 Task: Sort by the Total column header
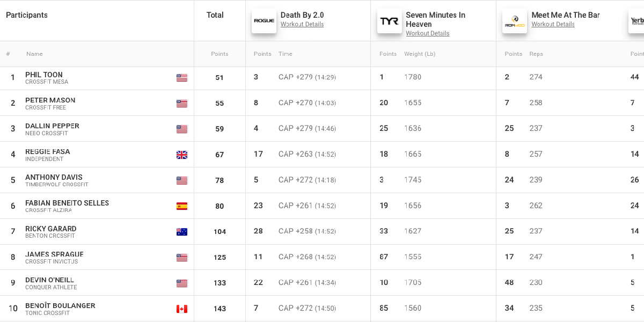215,15
